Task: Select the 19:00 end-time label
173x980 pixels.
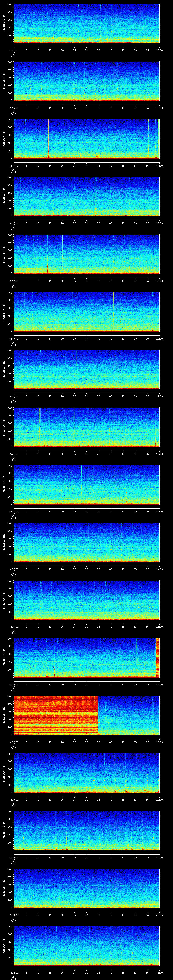Action: [159, 281]
